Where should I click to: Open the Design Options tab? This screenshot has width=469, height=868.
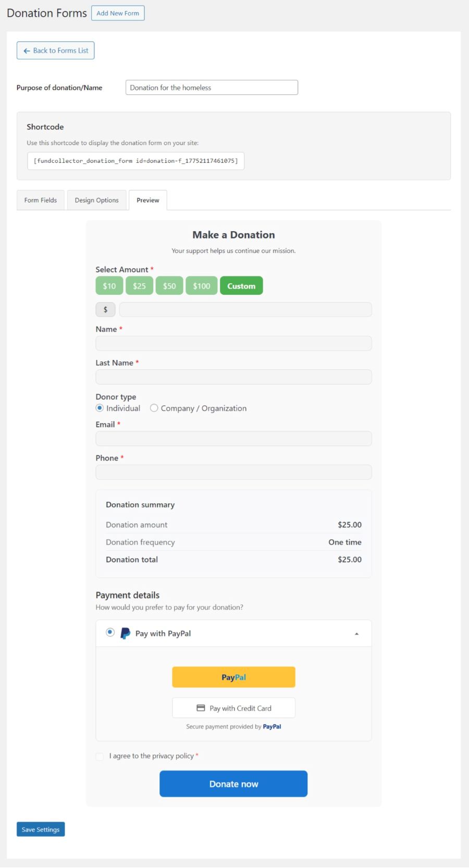coord(96,200)
